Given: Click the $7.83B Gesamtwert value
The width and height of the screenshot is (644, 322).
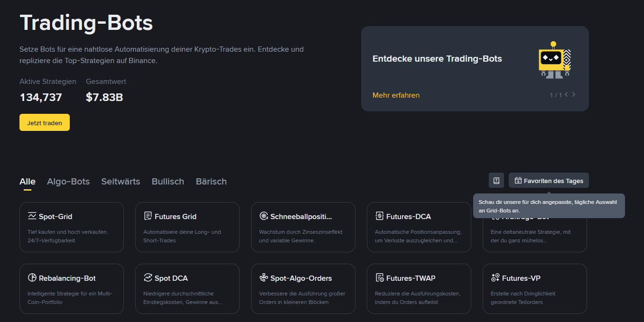Looking at the screenshot, I should 104,98.
